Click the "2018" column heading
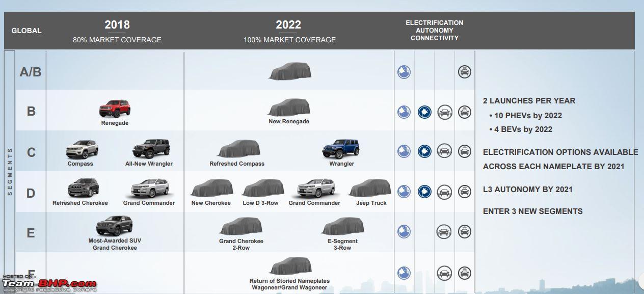This screenshot has height=294, width=644. coord(117,24)
